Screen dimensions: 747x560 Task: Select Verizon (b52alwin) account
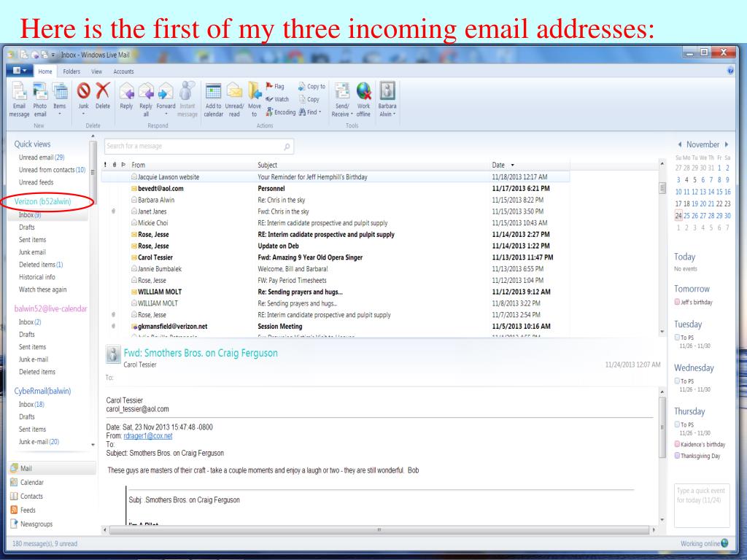42,201
